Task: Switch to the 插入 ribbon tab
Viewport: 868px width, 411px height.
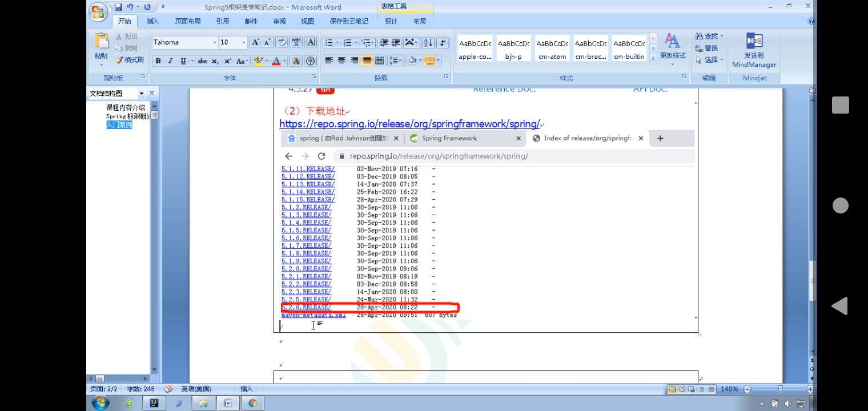Action: tap(153, 21)
